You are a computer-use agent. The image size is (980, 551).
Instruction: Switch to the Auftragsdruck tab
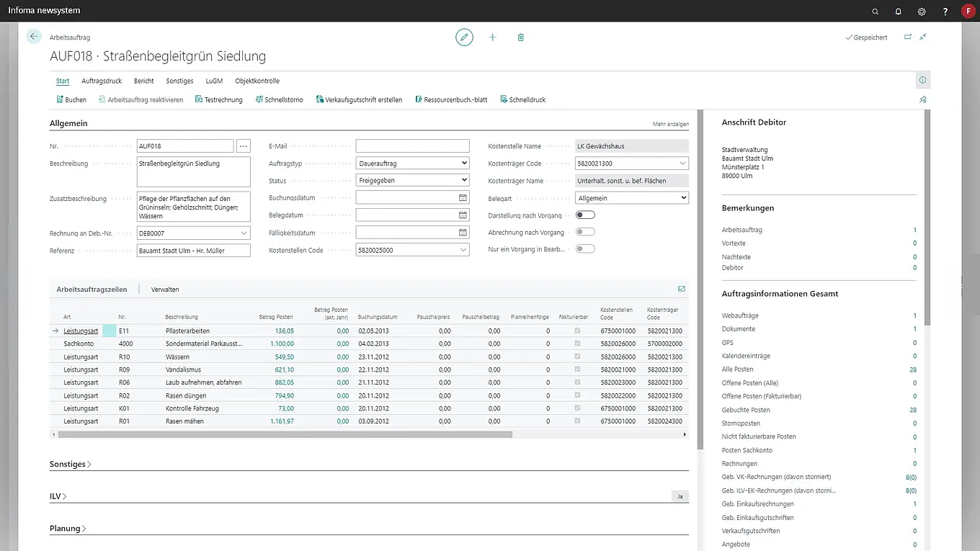[102, 81]
